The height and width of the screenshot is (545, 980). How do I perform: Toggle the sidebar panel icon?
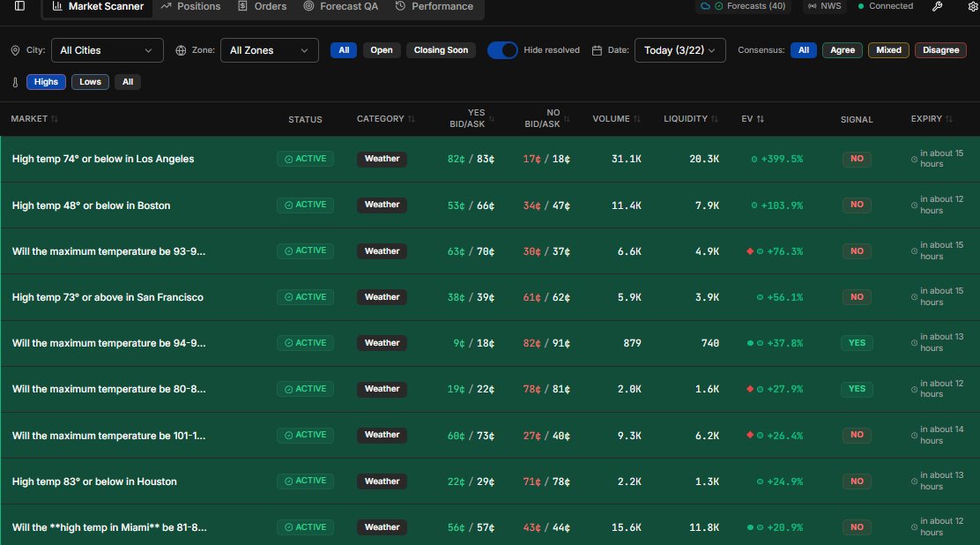click(x=20, y=6)
